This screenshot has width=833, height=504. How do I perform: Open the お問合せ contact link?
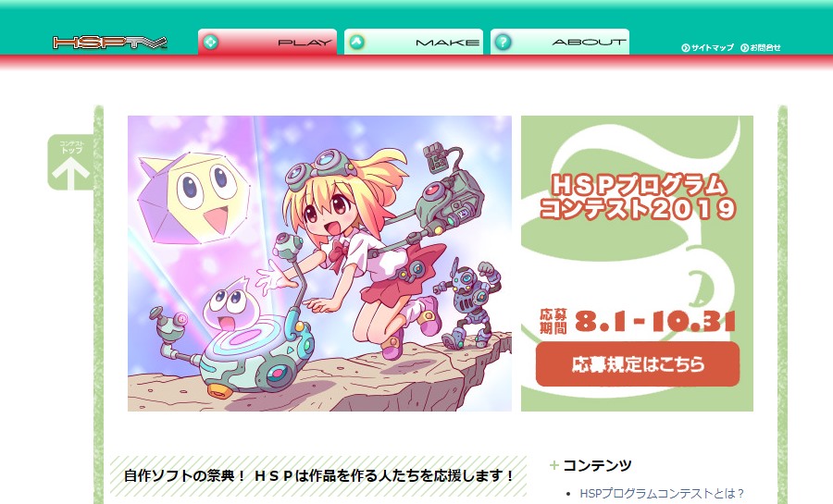(x=765, y=48)
